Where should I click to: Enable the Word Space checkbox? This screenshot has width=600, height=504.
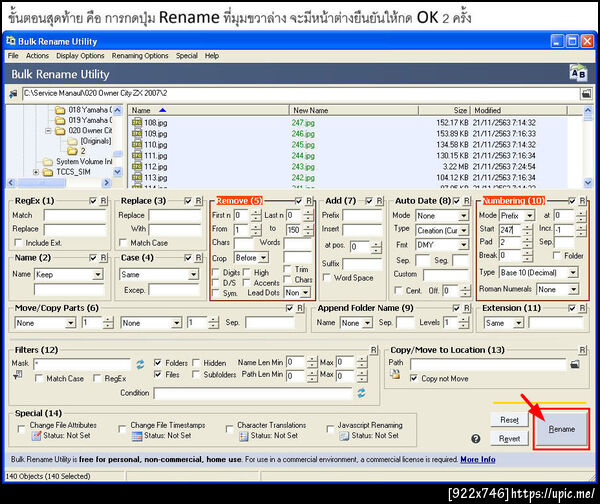click(326, 277)
